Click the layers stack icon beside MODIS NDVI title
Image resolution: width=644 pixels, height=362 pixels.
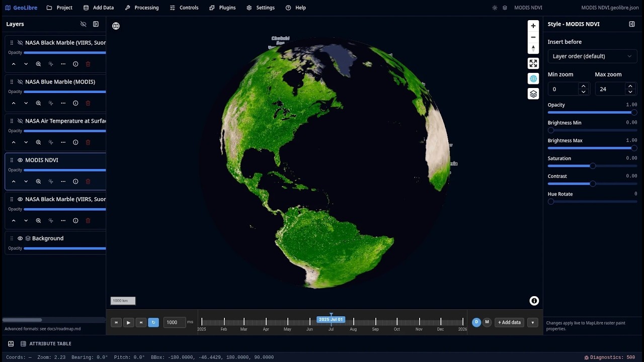505,8
